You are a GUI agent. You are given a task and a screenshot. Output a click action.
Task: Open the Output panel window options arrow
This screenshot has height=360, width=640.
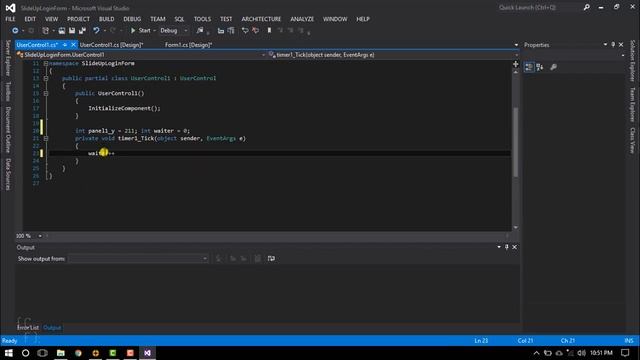[499, 247]
